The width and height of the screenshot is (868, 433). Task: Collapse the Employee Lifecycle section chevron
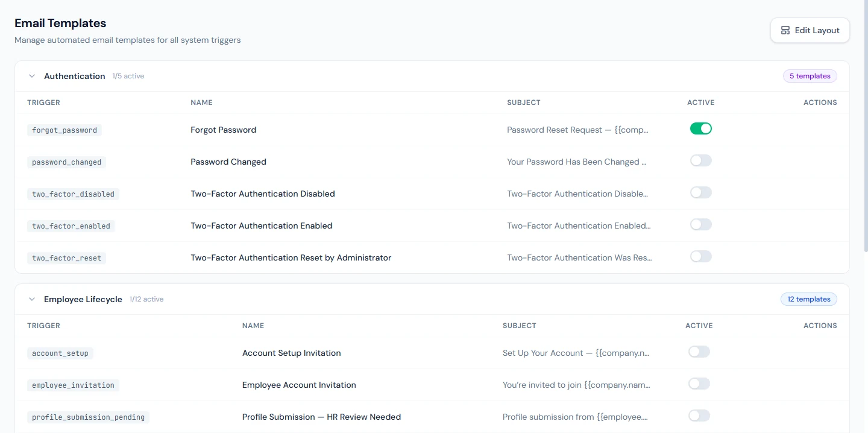pos(32,299)
